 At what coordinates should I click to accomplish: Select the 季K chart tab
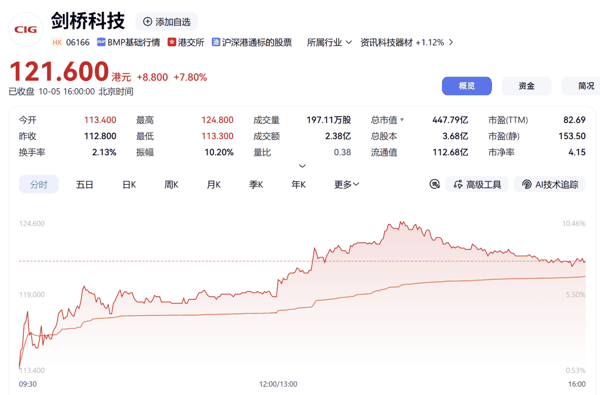click(256, 184)
